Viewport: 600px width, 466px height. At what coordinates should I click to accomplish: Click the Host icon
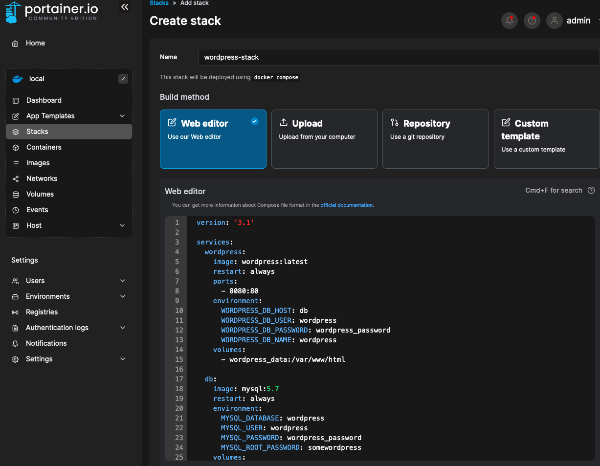tap(16, 226)
